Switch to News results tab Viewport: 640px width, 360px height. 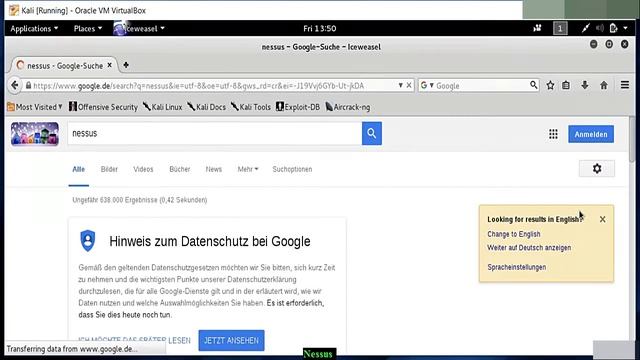point(213,169)
